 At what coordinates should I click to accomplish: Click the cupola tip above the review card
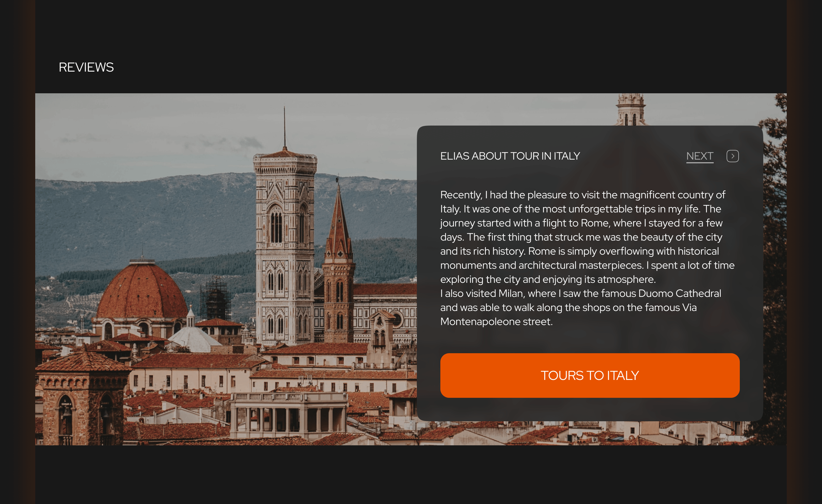click(x=631, y=109)
